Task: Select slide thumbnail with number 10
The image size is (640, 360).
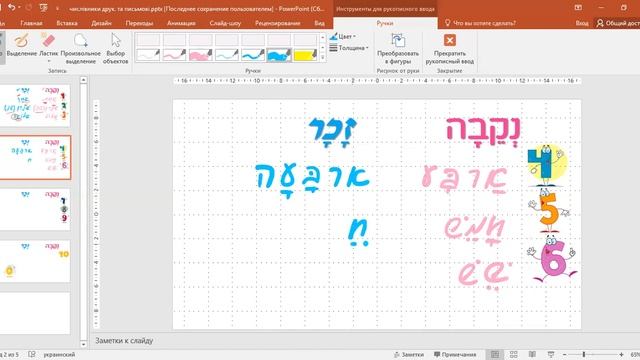Action: [35, 261]
